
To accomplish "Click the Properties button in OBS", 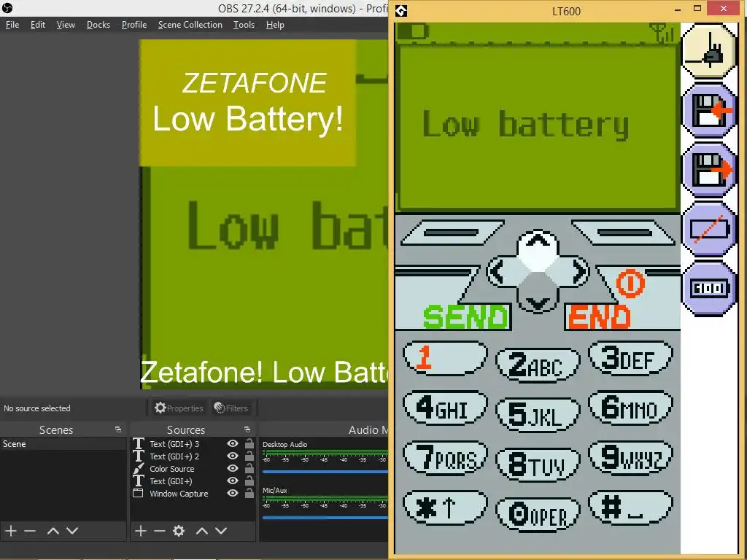I will click(x=179, y=408).
